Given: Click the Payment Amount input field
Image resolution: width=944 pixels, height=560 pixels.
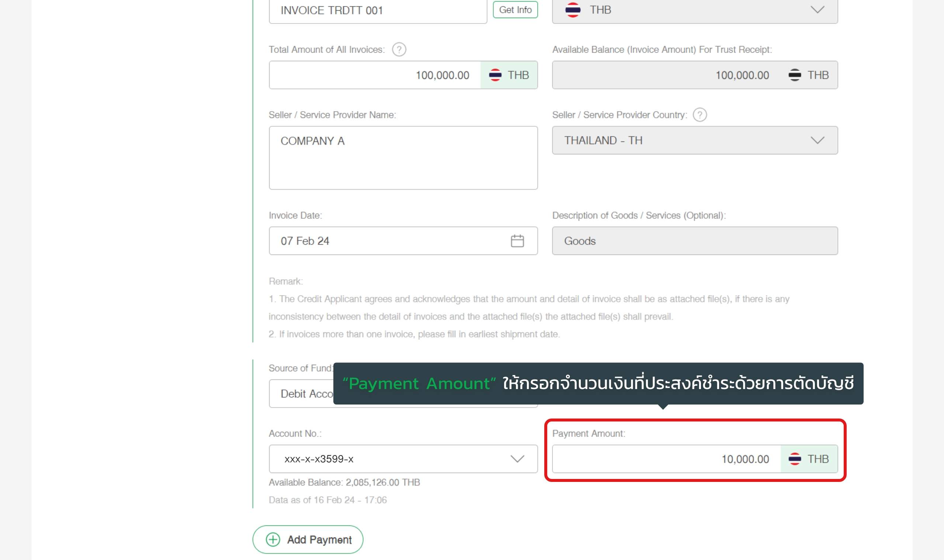Looking at the screenshot, I should point(666,459).
